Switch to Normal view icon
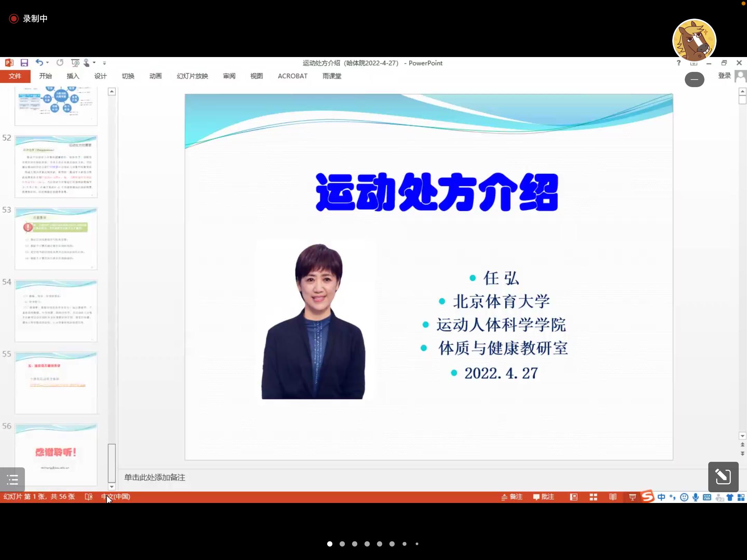 pos(574,497)
